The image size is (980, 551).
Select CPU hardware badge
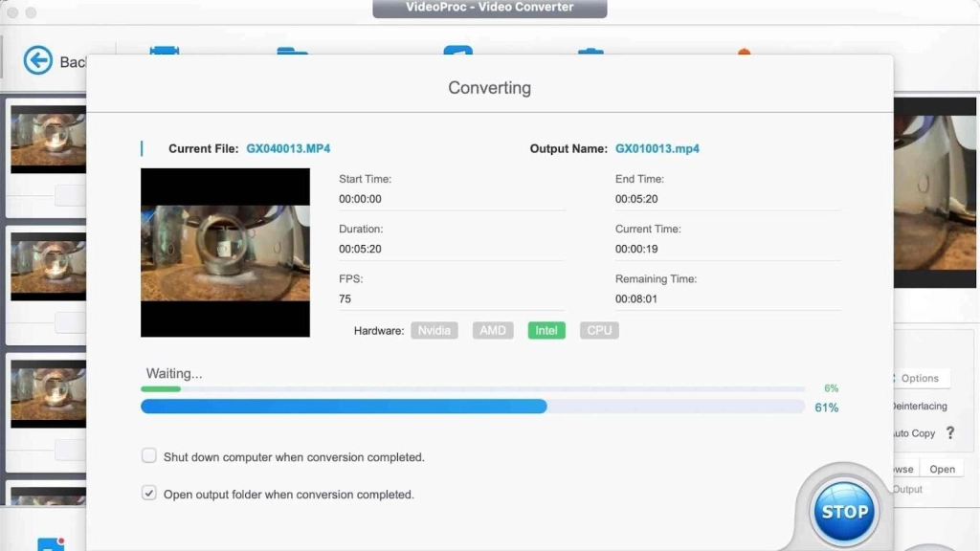[599, 330]
